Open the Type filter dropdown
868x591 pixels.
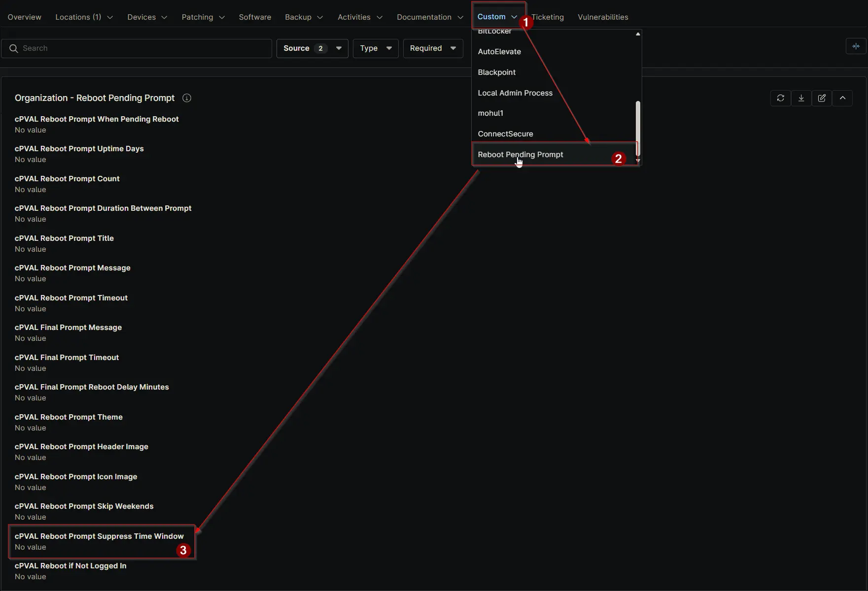[x=375, y=48]
